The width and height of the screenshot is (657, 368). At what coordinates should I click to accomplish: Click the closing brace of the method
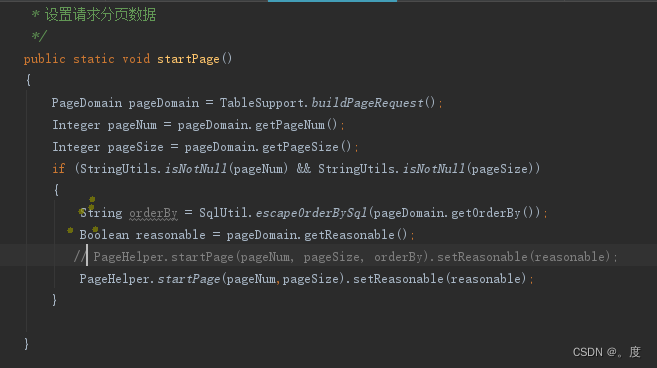[26, 344]
